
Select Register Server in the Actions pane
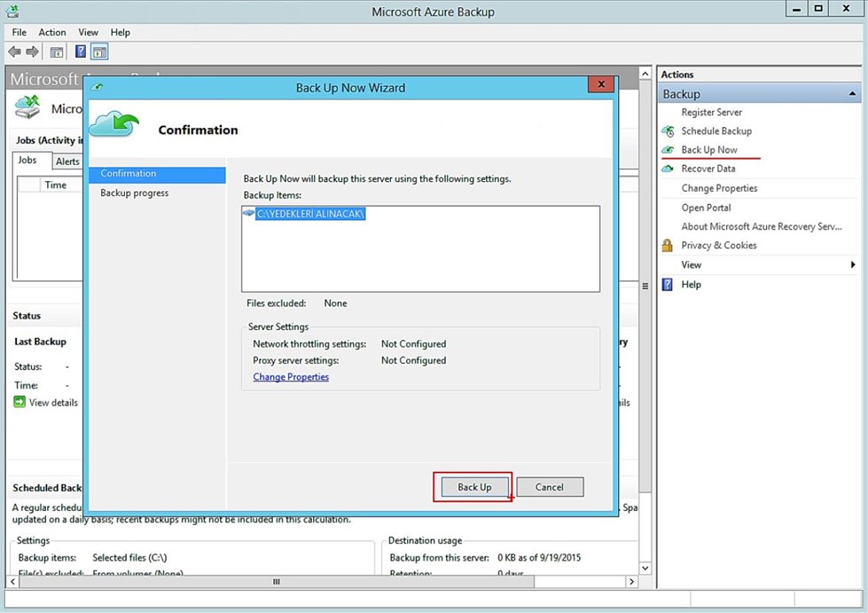click(711, 113)
